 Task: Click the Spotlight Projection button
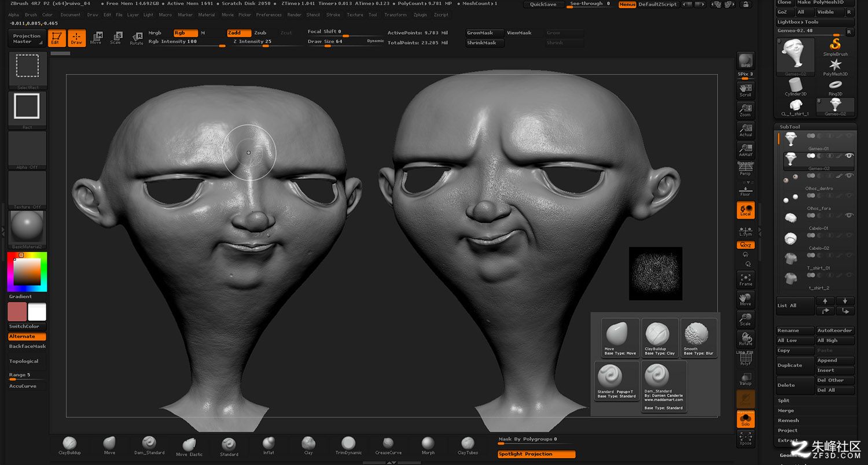click(536, 454)
